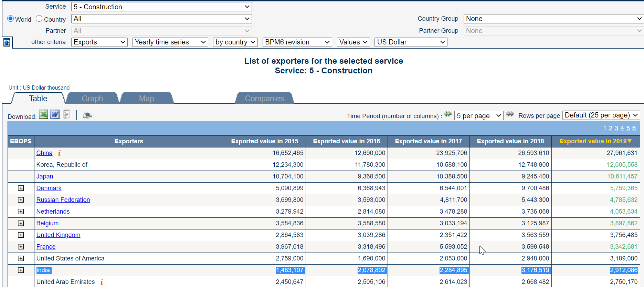Open the Japan exporter link
The height and width of the screenshot is (287, 644).
45,176
